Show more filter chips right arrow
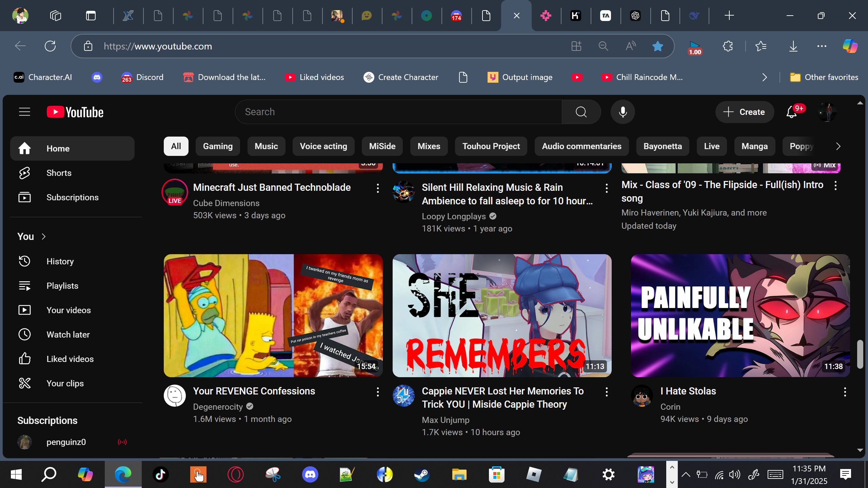This screenshot has width=868, height=488. click(838, 146)
